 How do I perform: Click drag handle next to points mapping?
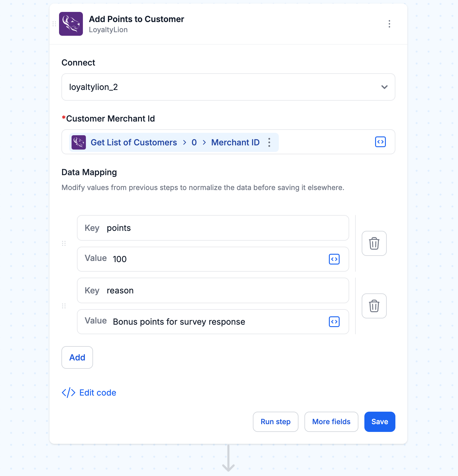pos(64,243)
